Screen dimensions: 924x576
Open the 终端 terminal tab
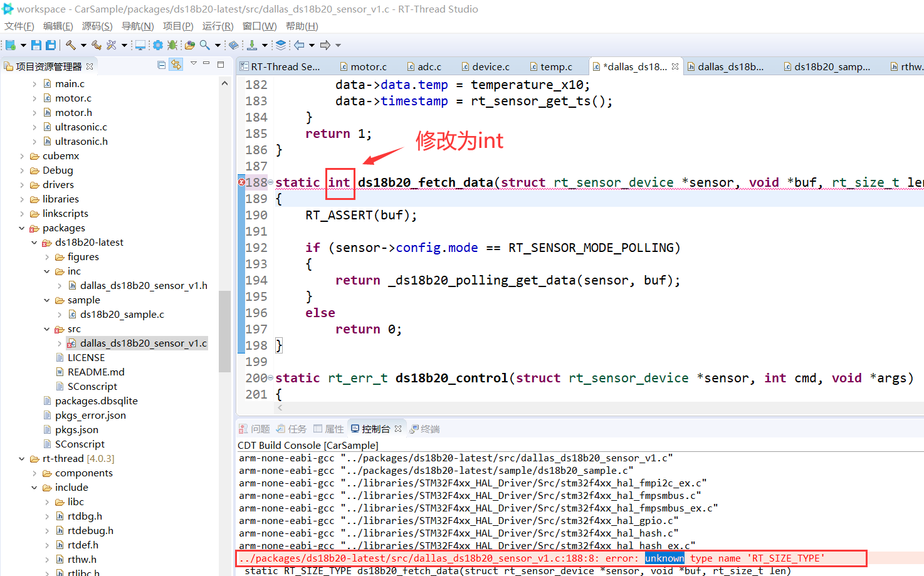(424, 429)
